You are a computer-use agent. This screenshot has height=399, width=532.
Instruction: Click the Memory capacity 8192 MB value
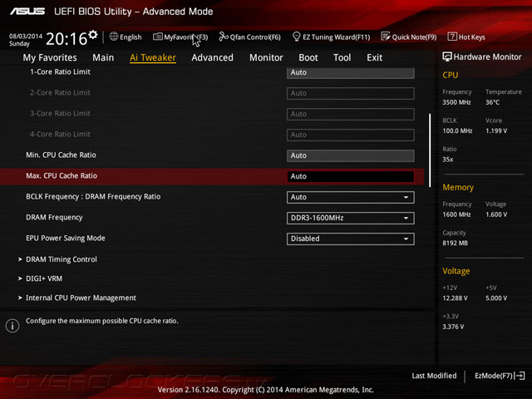(455, 244)
